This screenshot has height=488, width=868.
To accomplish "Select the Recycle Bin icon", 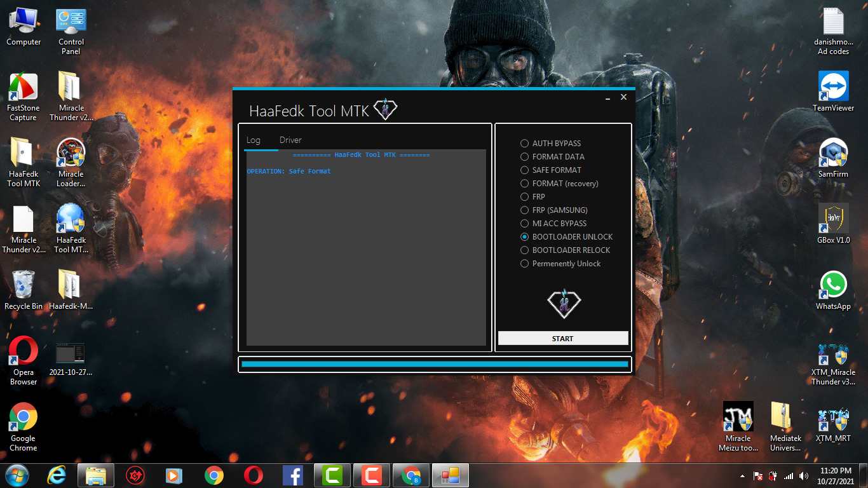I will pyautogui.click(x=24, y=290).
